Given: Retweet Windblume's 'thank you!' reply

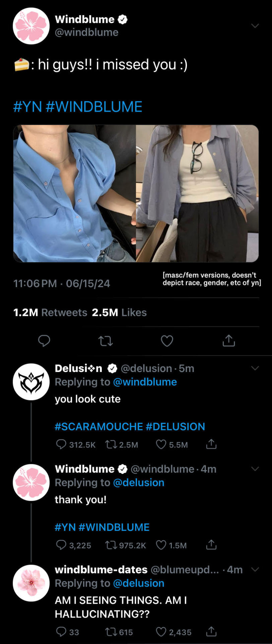Looking at the screenshot, I should (x=110, y=545).
